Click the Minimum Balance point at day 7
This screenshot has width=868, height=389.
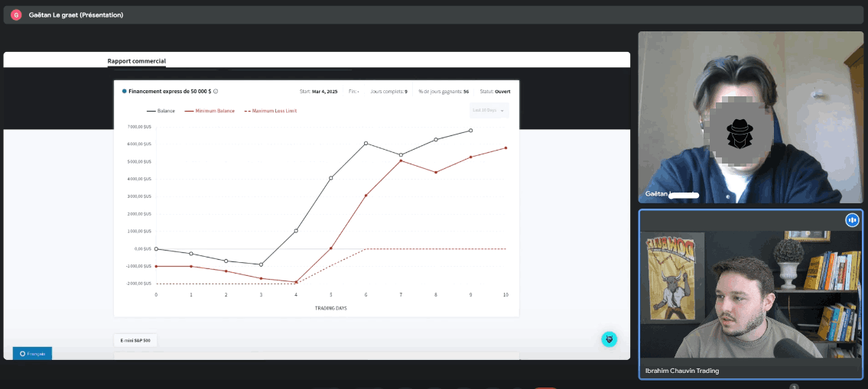401,160
